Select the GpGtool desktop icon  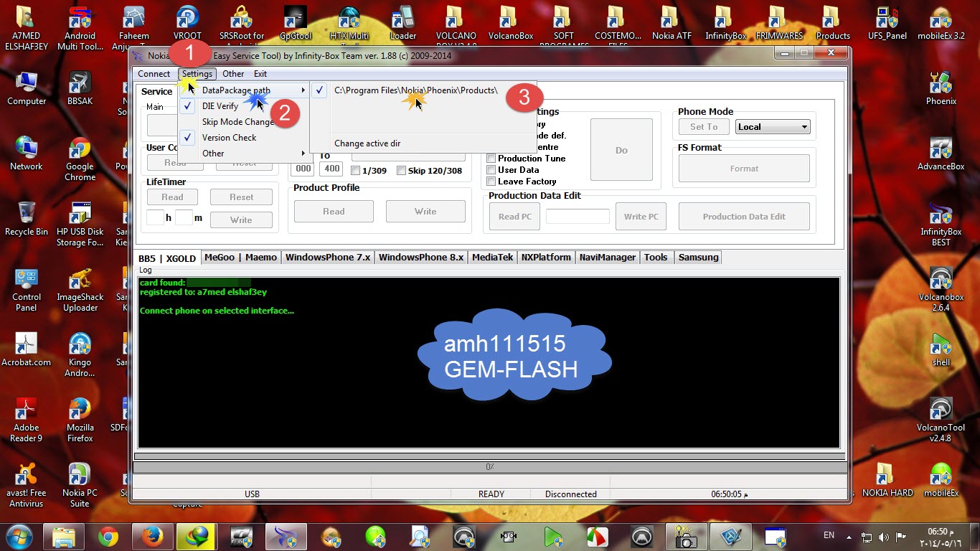point(295,24)
